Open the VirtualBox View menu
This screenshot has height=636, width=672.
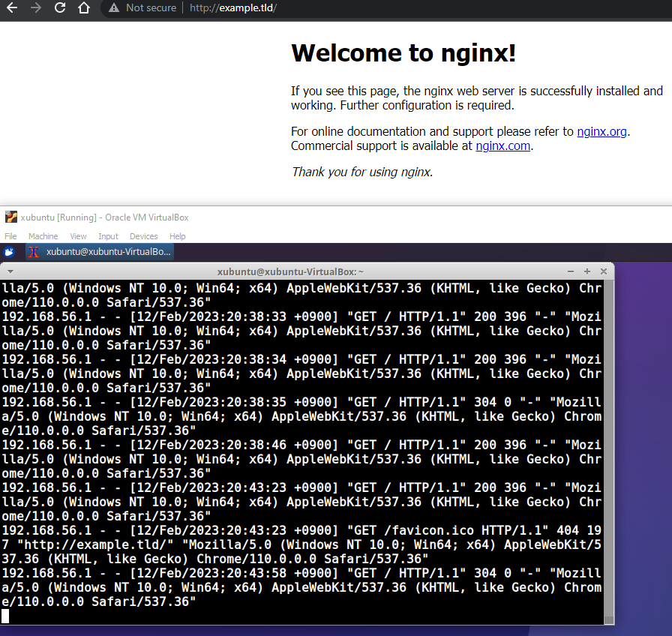[x=79, y=236]
